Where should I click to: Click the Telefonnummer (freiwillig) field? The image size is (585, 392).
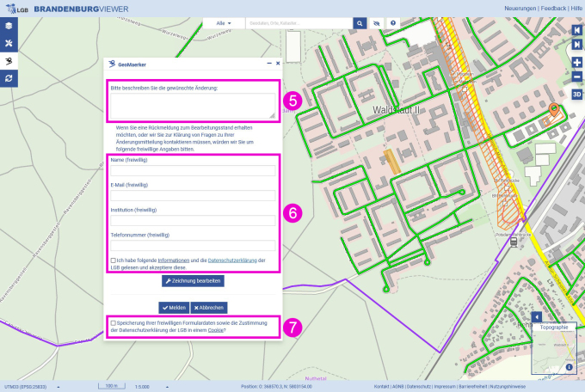pyautogui.click(x=193, y=245)
